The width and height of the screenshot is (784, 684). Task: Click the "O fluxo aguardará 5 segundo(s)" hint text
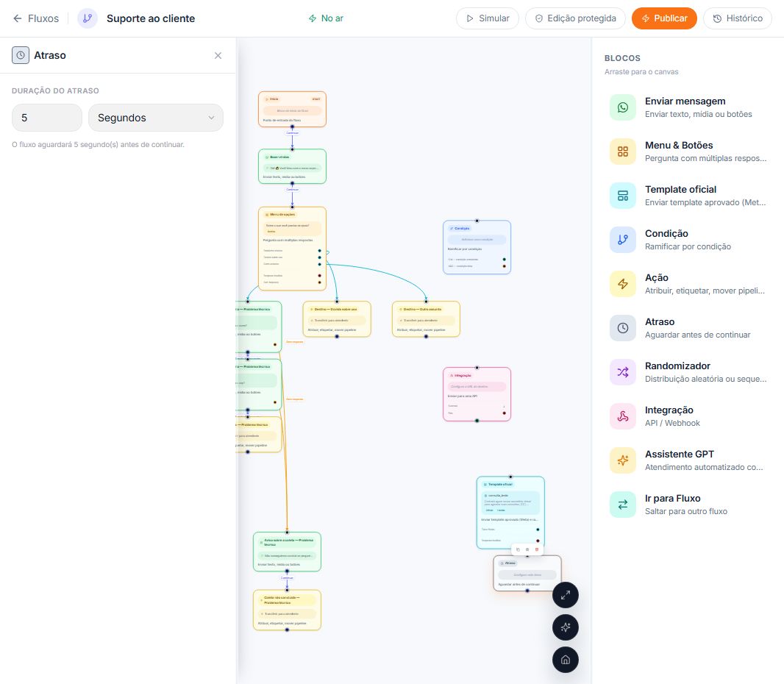[98, 144]
